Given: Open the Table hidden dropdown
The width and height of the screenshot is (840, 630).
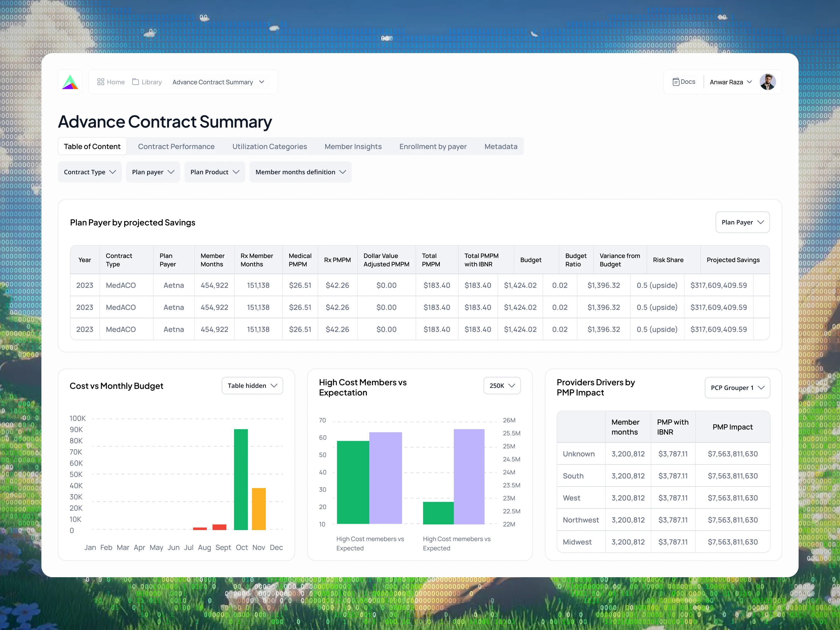Looking at the screenshot, I should tap(253, 385).
